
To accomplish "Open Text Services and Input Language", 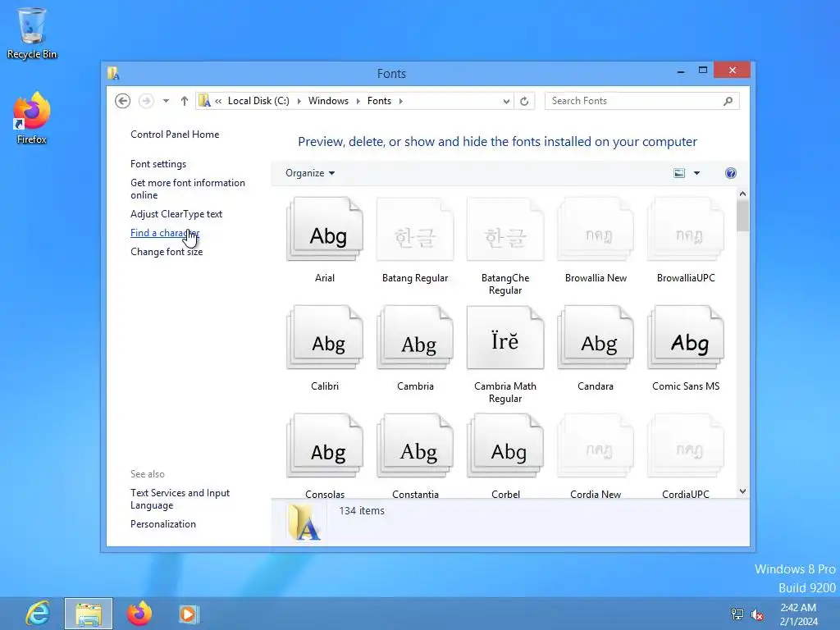I will [180, 499].
